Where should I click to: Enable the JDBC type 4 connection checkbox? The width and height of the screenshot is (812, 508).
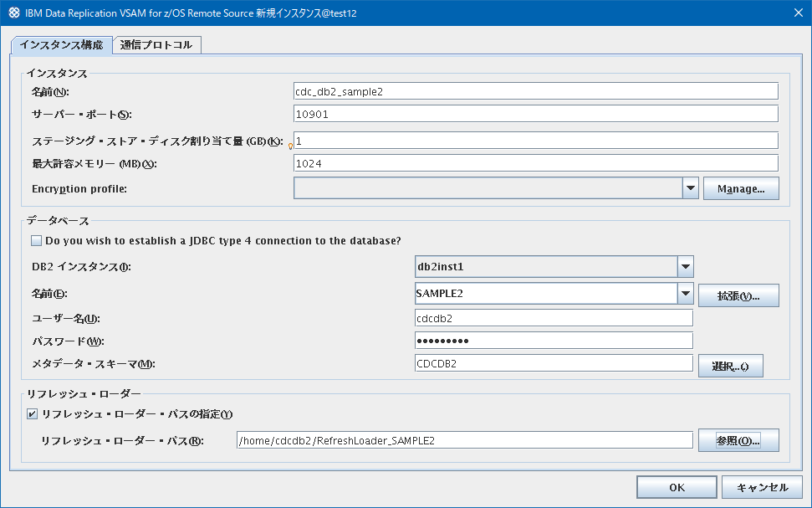(36, 240)
